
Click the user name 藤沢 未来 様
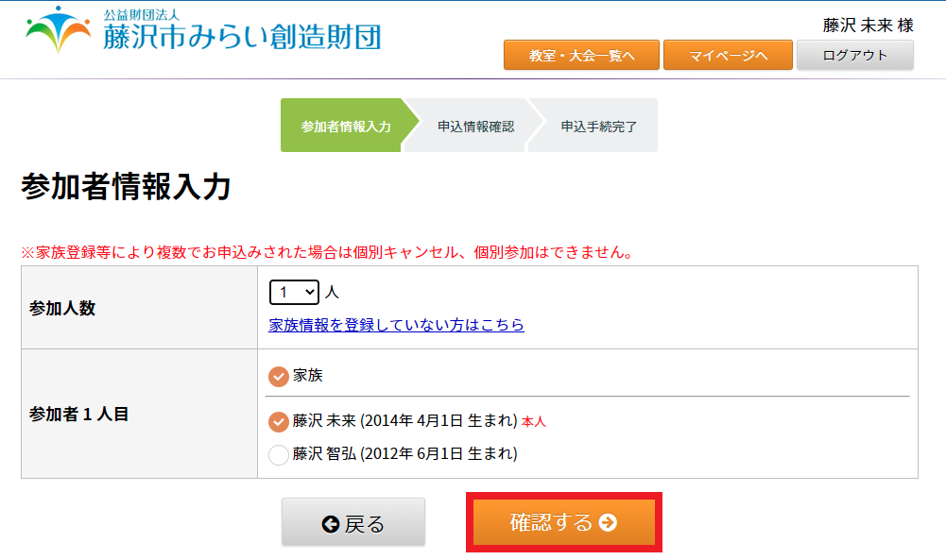[x=868, y=25]
